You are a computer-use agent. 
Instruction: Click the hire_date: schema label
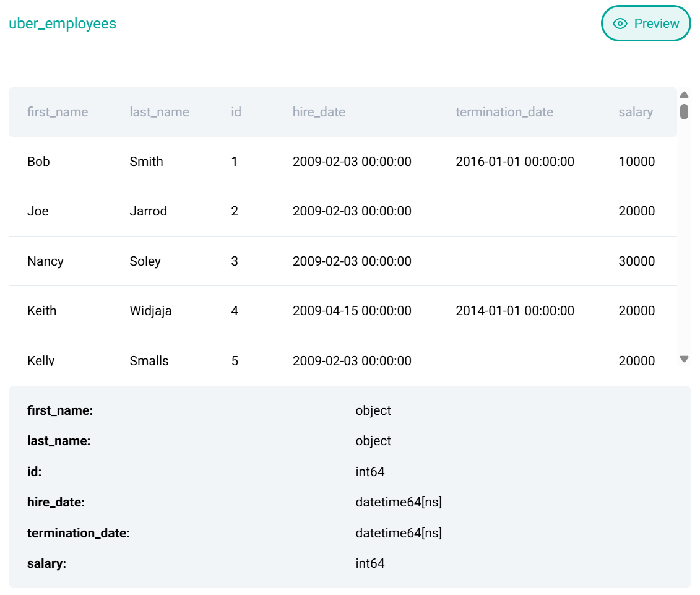tap(56, 502)
